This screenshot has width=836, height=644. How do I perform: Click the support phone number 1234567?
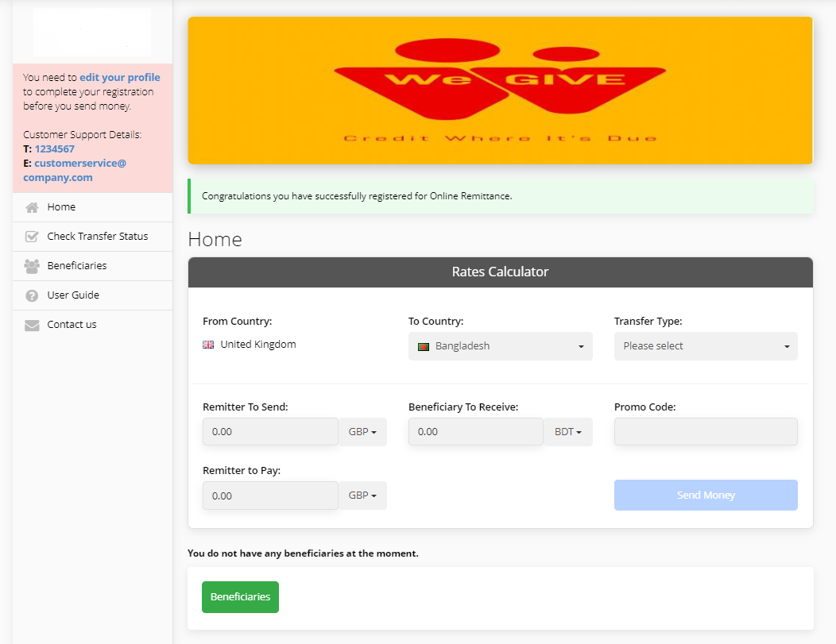(54, 149)
